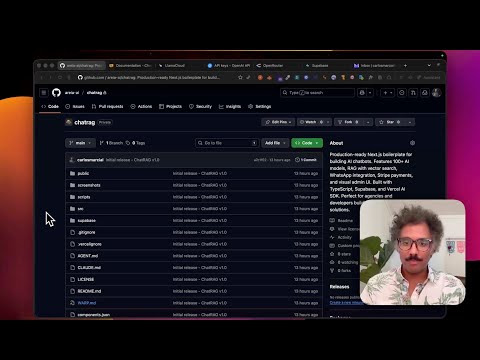The height and width of the screenshot is (360, 480).
Task: Open the src folder
Action: [80, 209]
